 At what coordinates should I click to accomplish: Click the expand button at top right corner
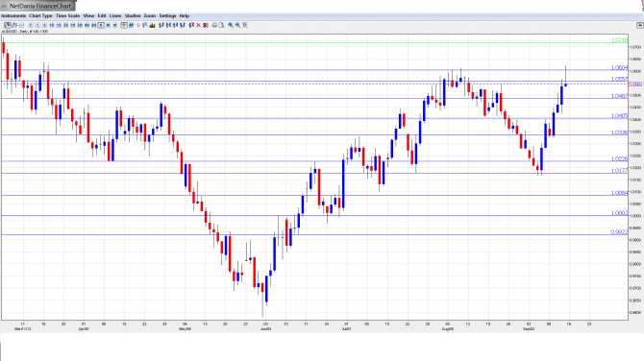pyautogui.click(x=640, y=25)
